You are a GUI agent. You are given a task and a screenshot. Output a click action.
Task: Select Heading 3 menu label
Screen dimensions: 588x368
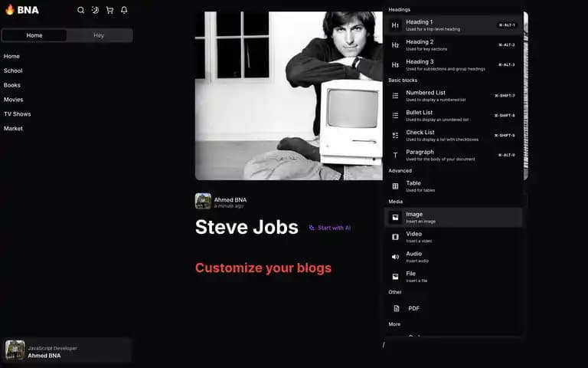pos(420,62)
